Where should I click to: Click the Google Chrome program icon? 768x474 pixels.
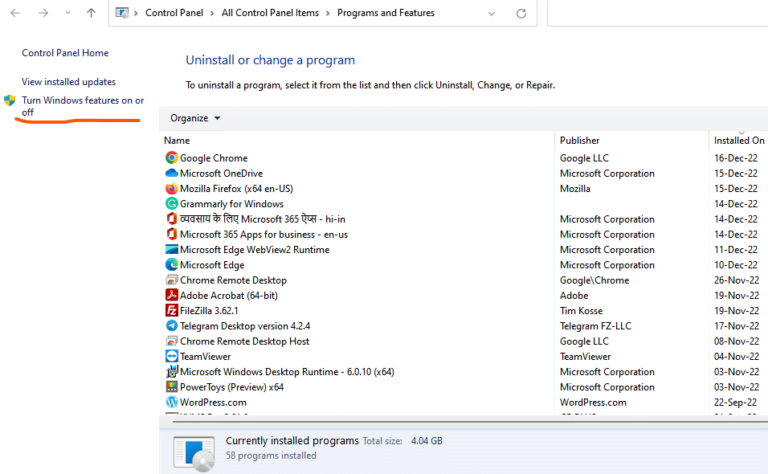click(171, 158)
